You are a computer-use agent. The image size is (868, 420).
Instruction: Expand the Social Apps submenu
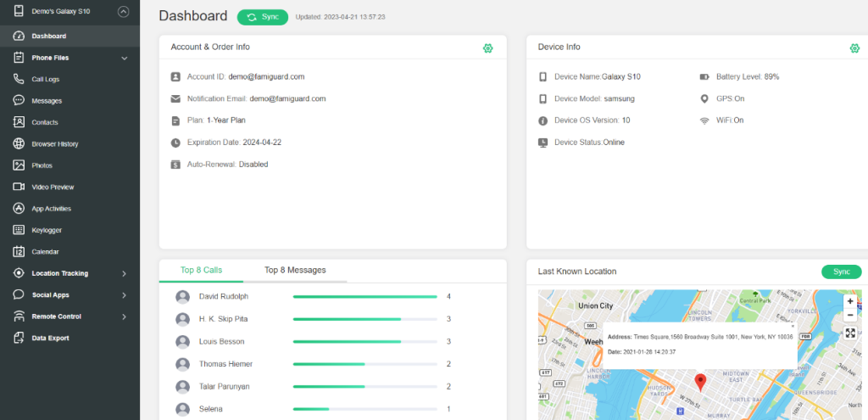click(x=124, y=295)
